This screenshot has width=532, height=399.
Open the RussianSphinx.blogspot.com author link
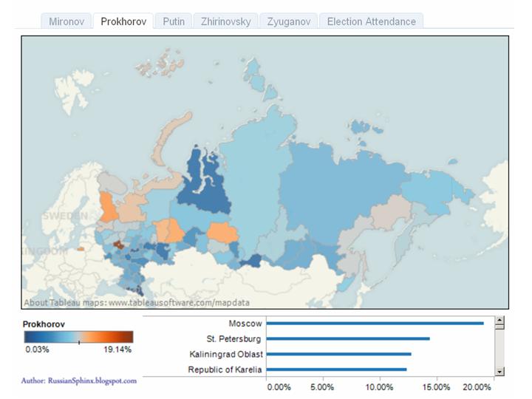tap(92, 381)
